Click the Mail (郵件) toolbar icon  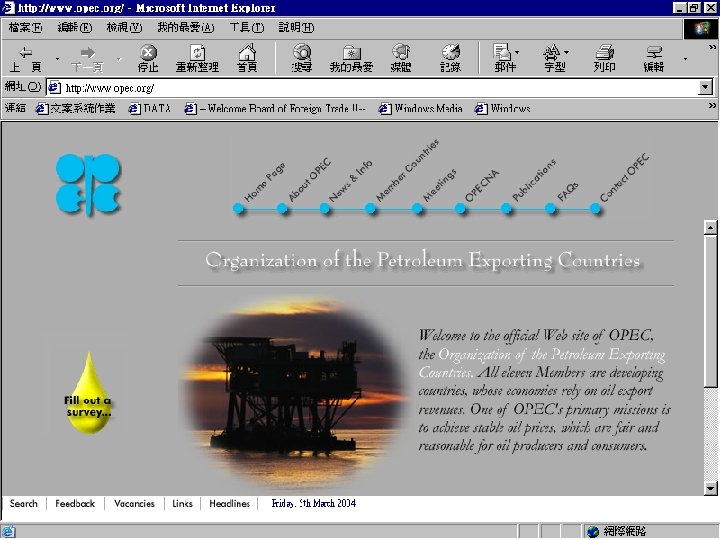coord(502,52)
